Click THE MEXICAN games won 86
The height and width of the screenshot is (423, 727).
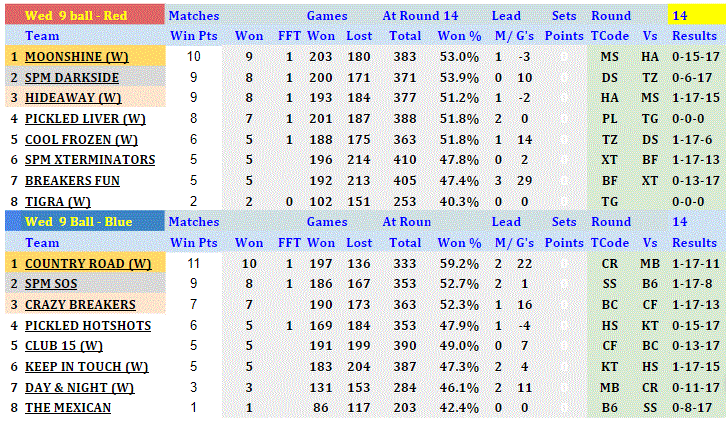click(x=320, y=408)
